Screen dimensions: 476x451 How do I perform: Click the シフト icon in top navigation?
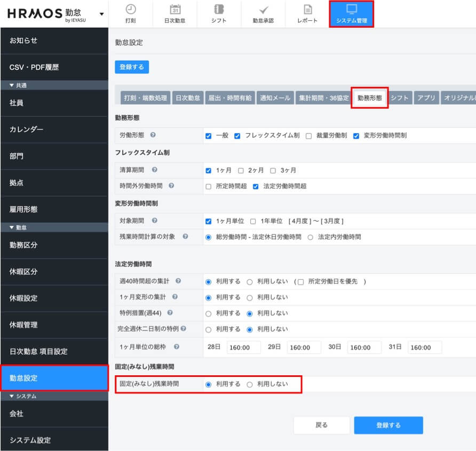[x=218, y=9]
